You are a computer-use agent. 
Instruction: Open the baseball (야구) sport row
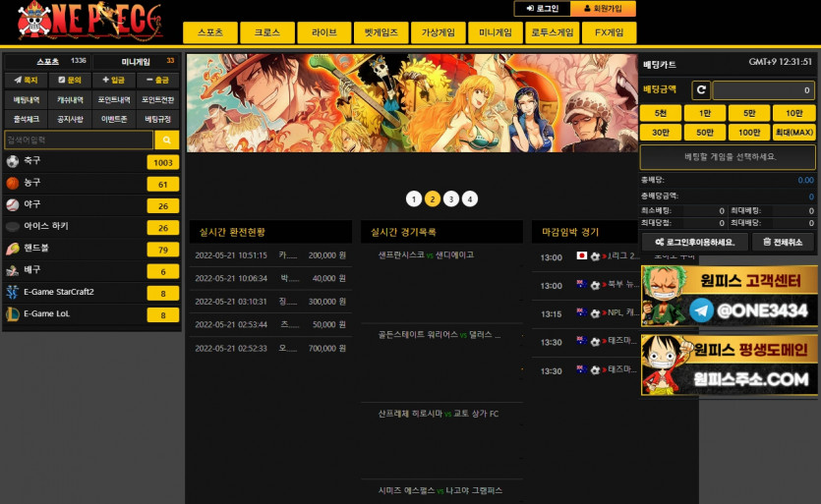(x=92, y=205)
